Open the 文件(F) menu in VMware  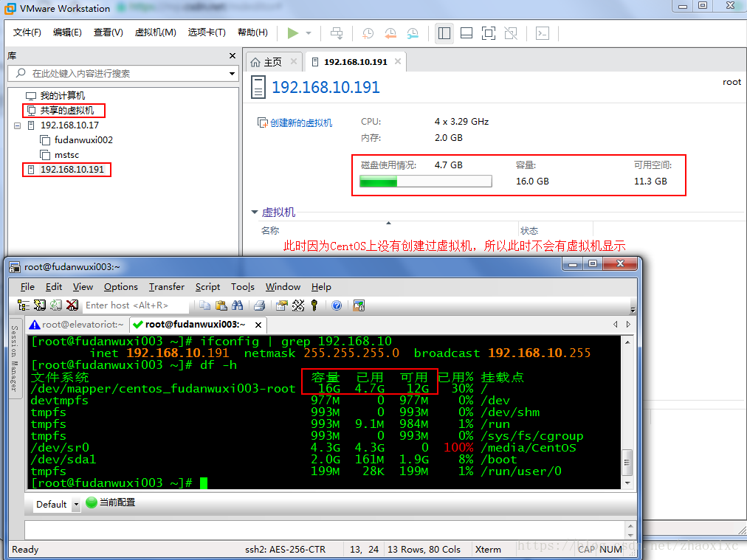27,32
